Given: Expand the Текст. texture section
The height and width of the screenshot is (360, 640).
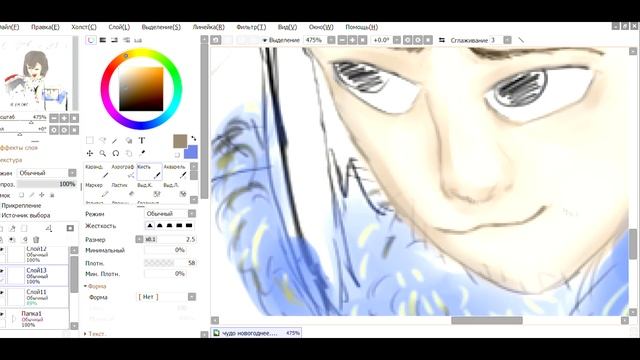Looking at the screenshot, I should [x=85, y=333].
